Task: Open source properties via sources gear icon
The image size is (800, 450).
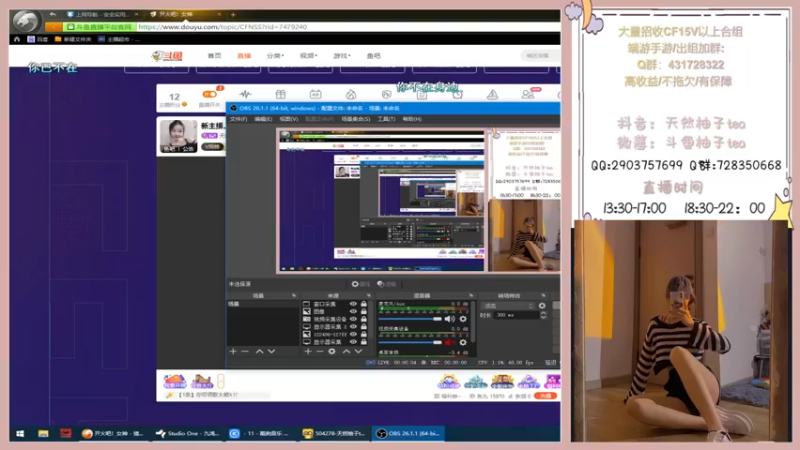Action: point(332,352)
